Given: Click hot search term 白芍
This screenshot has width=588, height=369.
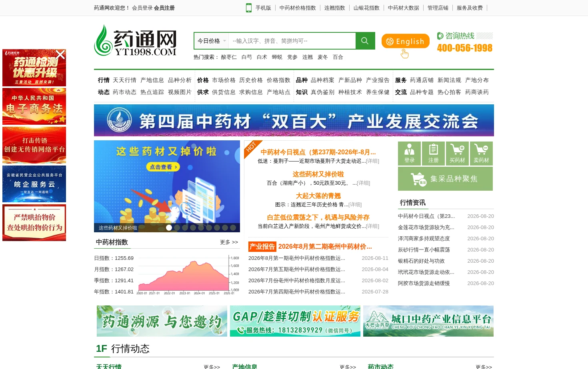Looking at the screenshot, I should tap(247, 57).
